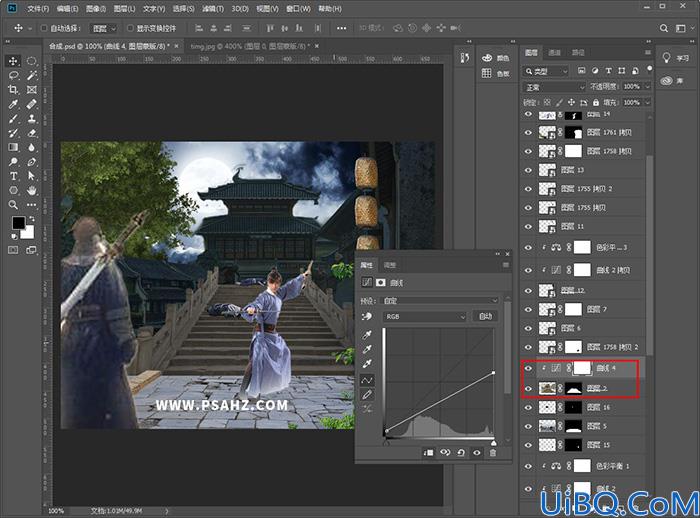Image resolution: width=700 pixels, height=518 pixels.
Task: Enable the 显示变换控件 checkbox
Action: click(x=130, y=28)
